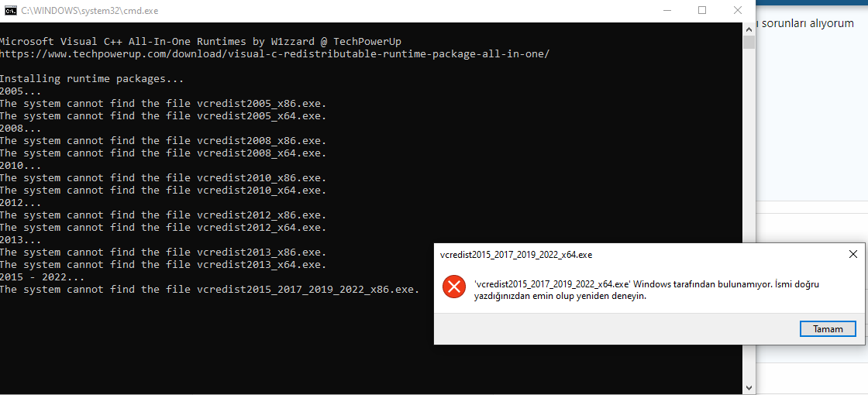Click the '2015 - 2022...' console line
Image resolution: width=868 pixels, height=395 pixels.
pyautogui.click(x=43, y=277)
